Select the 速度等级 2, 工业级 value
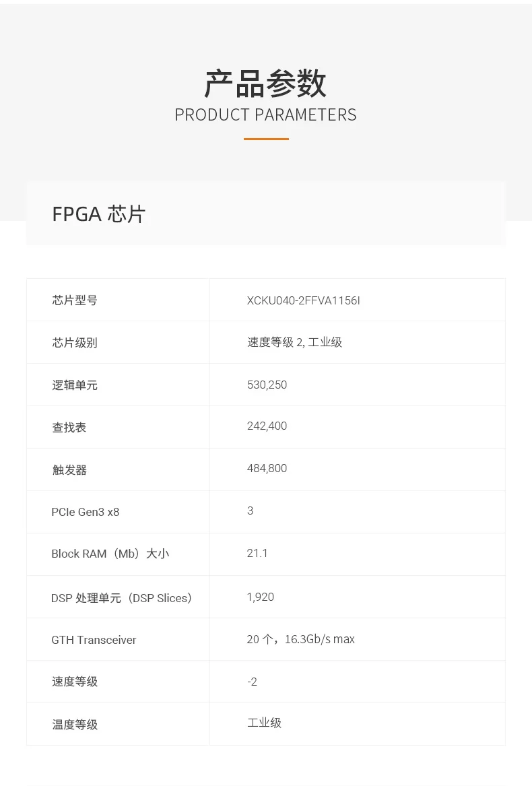 (294, 342)
